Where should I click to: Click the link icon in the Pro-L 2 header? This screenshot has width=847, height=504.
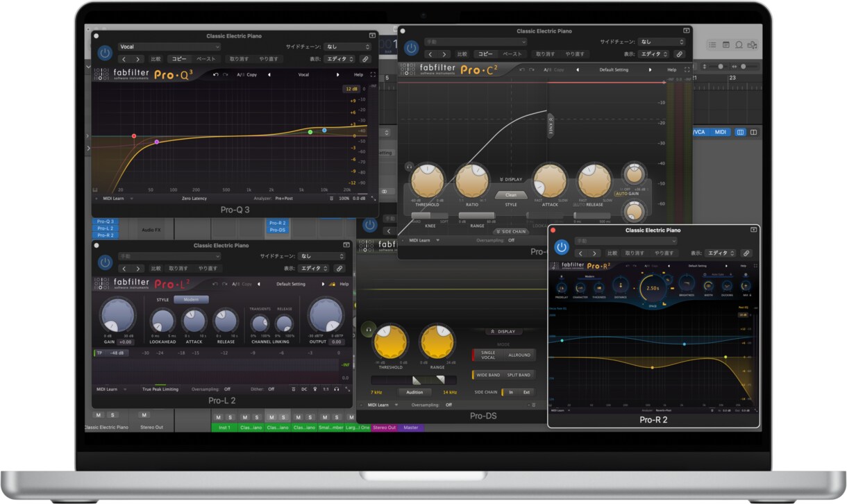click(x=339, y=268)
